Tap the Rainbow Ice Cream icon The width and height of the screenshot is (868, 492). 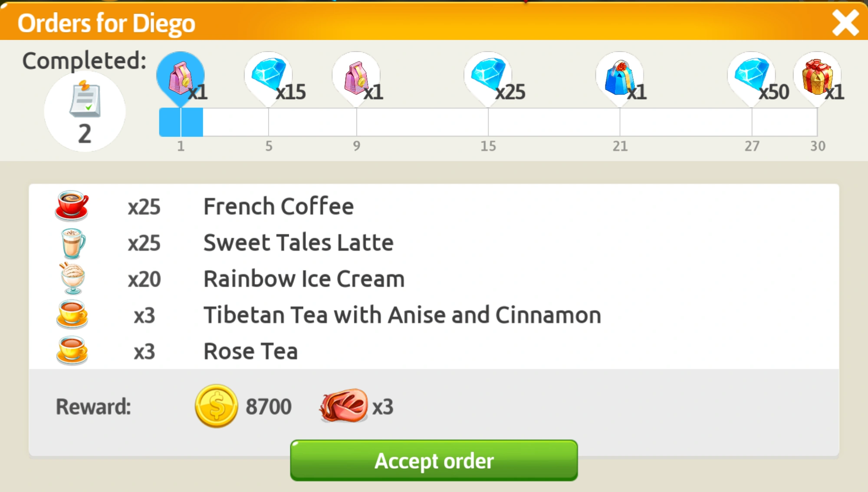72,279
